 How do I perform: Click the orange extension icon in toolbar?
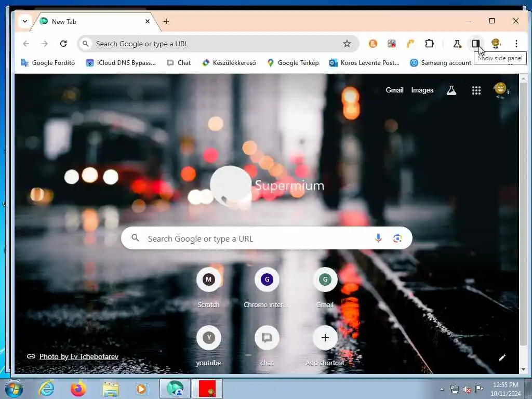coord(373,44)
